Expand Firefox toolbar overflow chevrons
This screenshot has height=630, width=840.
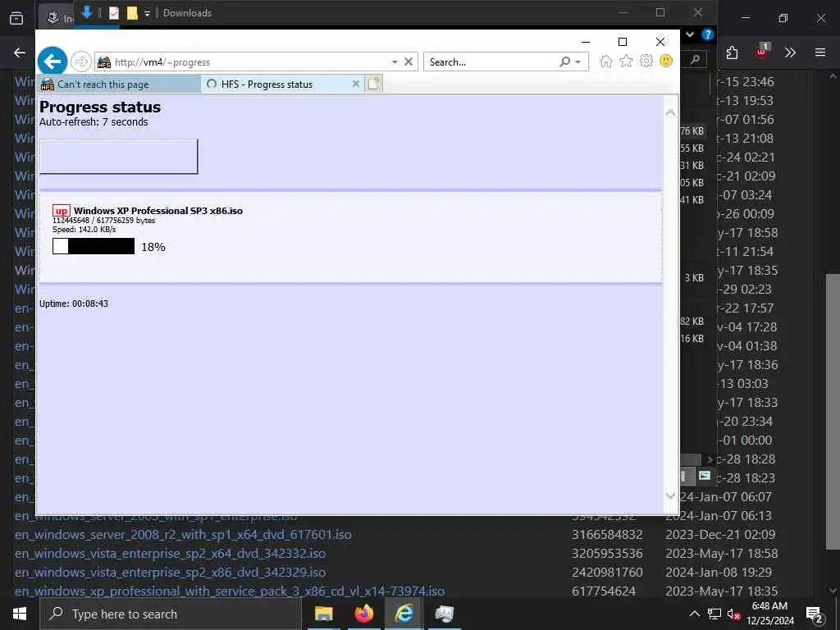(x=790, y=52)
